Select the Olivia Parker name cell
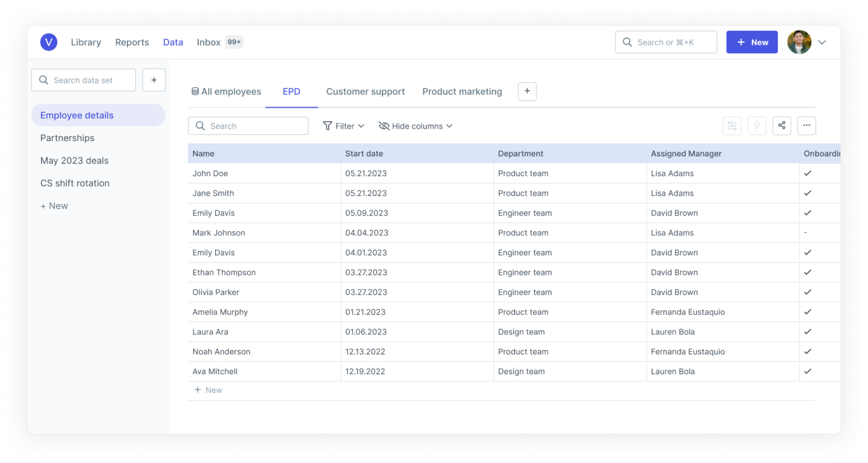This screenshot has width=868, height=463. 264,292
